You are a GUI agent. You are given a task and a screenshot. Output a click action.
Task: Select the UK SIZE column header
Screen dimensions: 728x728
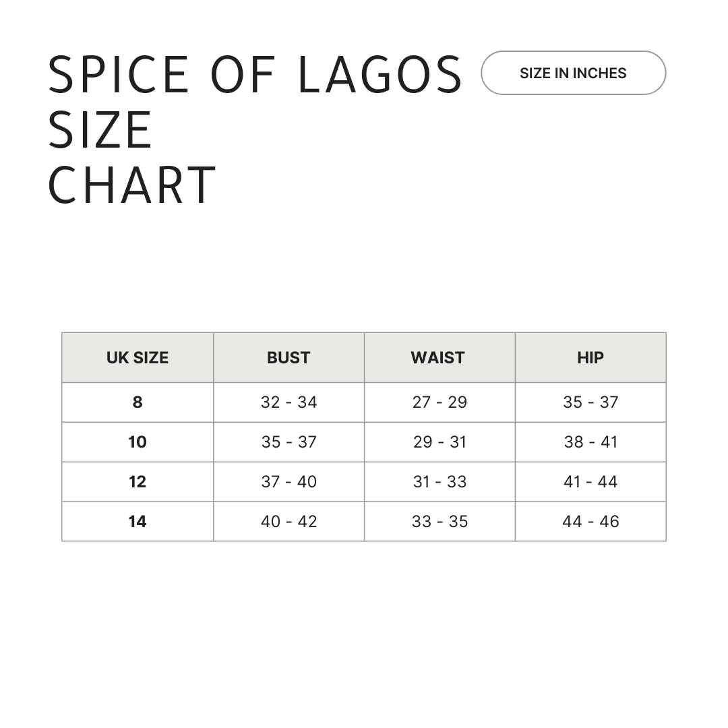(138, 357)
